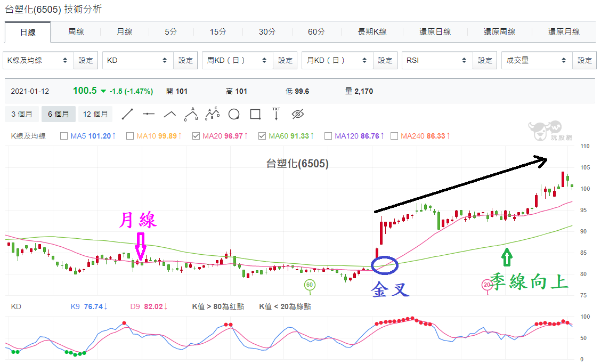This screenshot has height=364, width=609.
Task: Select the circle drawing tool
Action: pyautogui.click(x=234, y=114)
